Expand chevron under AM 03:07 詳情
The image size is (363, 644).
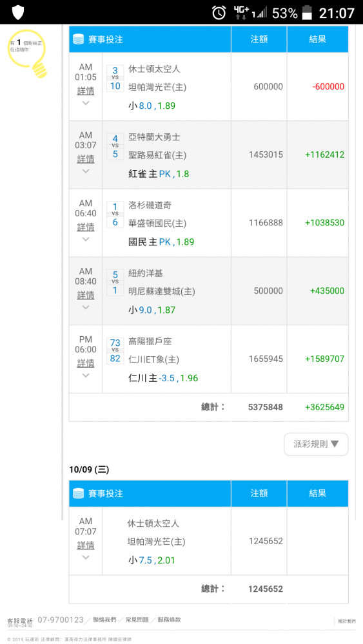(86, 171)
